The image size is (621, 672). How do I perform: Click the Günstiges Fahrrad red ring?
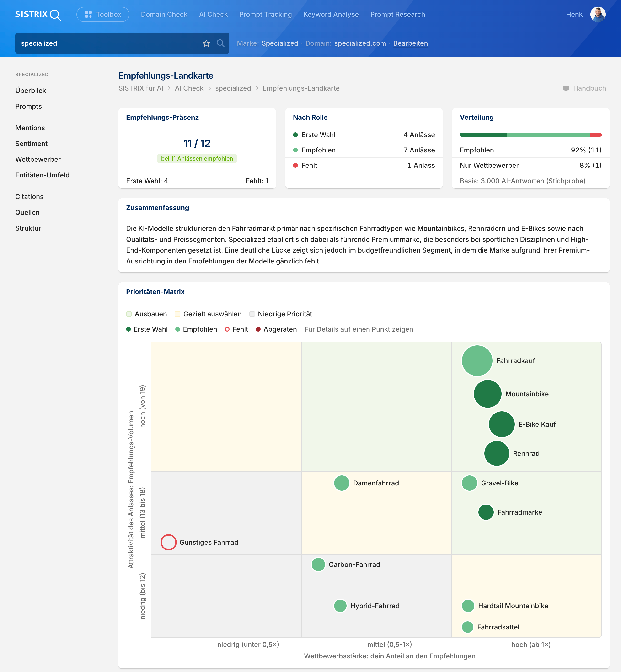[168, 542]
